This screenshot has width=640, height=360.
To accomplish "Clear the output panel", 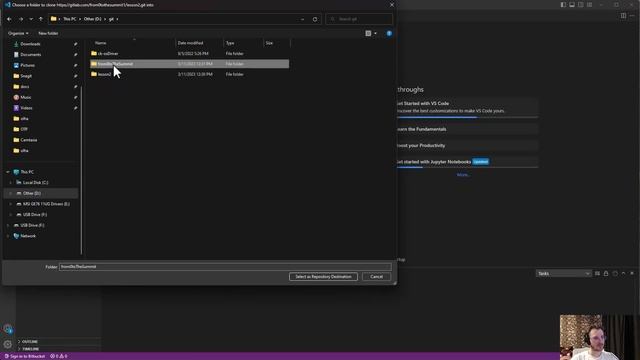I will tap(597, 273).
